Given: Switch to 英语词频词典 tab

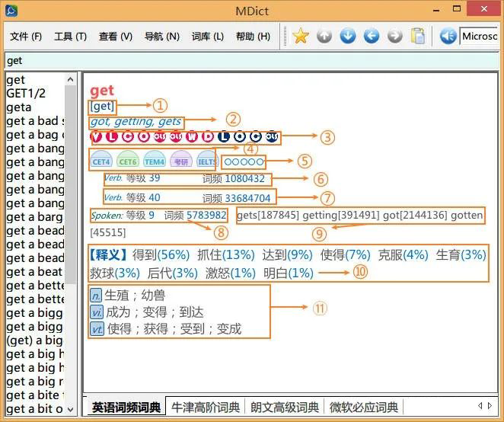Looking at the screenshot, I should pos(126,408).
